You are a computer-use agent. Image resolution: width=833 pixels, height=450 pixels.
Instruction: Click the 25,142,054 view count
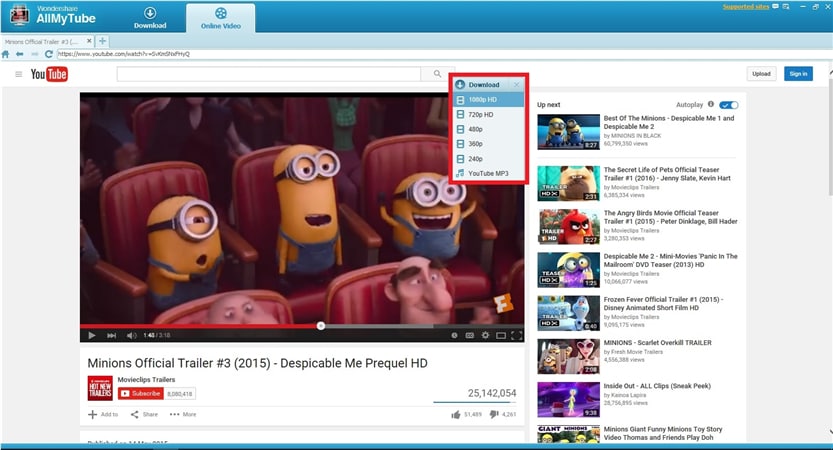(x=492, y=393)
